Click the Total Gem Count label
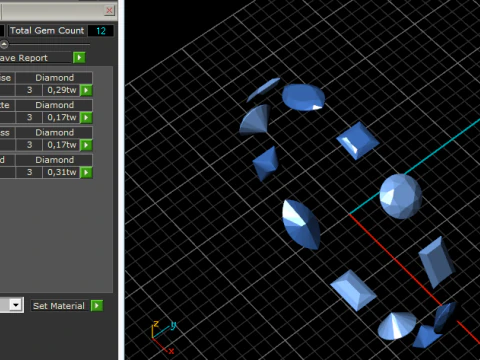Image resolution: width=480 pixels, height=360 pixels. (47, 31)
